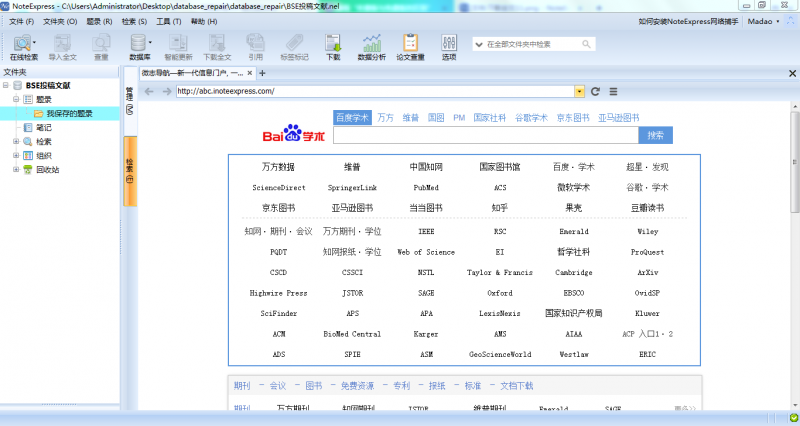Screen dimensions: 800x426
Task: Switch to the orange 检索 vertical side tab
Action: tap(130, 171)
